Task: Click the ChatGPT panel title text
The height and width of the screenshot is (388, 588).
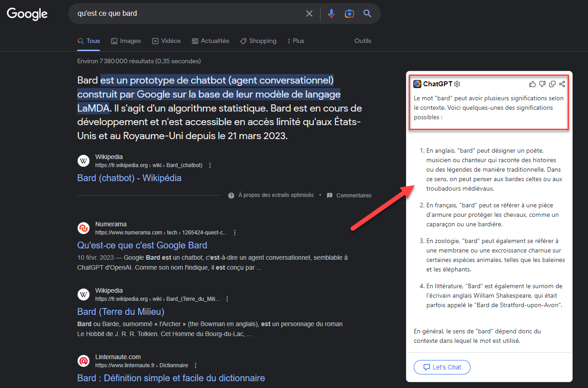Action: pyautogui.click(x=438, y=84)
